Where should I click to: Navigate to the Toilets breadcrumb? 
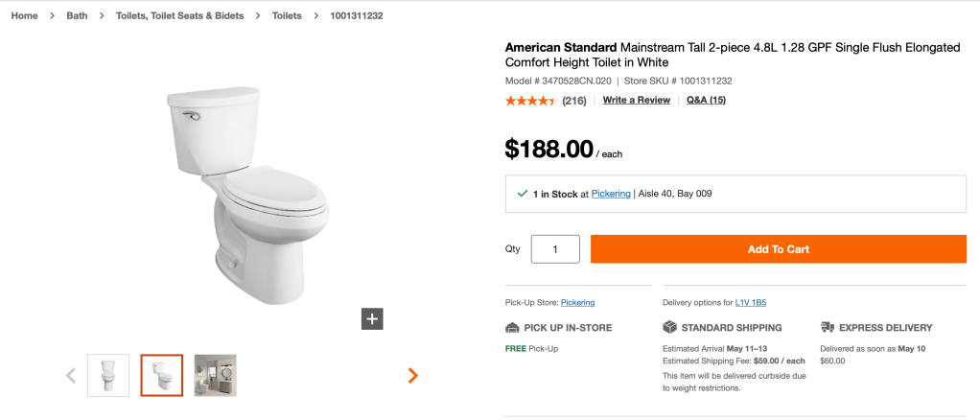pyautogui.click(x=287, y=15)
